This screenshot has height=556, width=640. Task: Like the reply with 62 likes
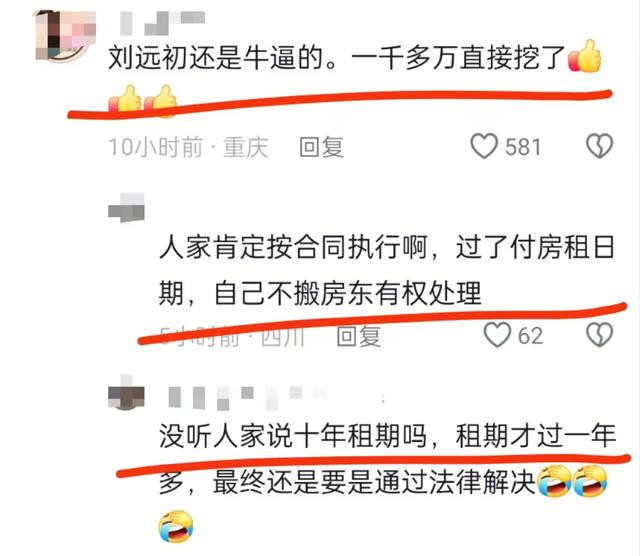pyautogui.click(x=497, y=335)
